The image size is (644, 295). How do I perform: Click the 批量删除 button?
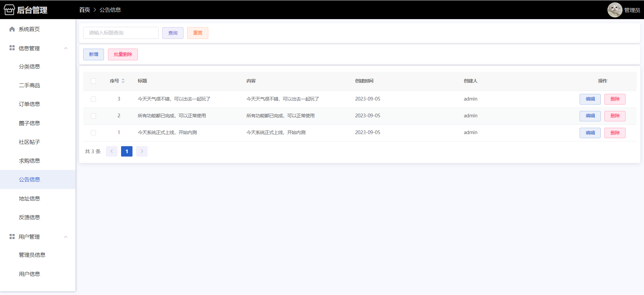click(123, 54)
